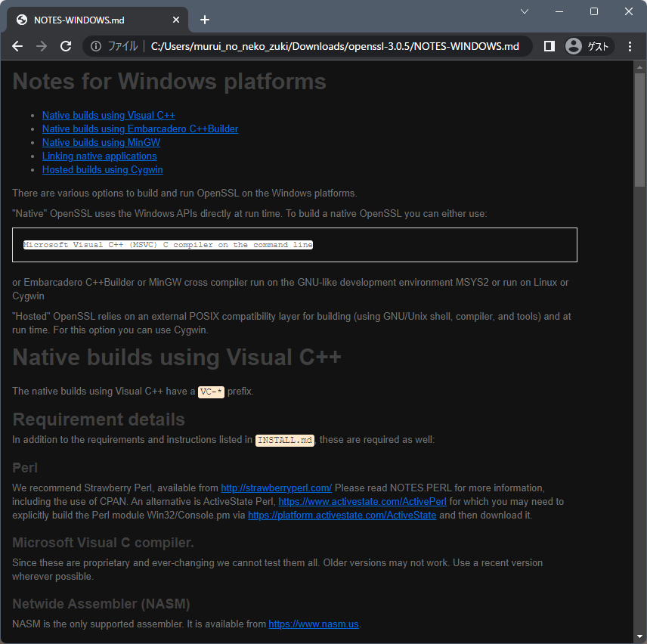Click the forward navigation arrow

(x=42, y=46)
